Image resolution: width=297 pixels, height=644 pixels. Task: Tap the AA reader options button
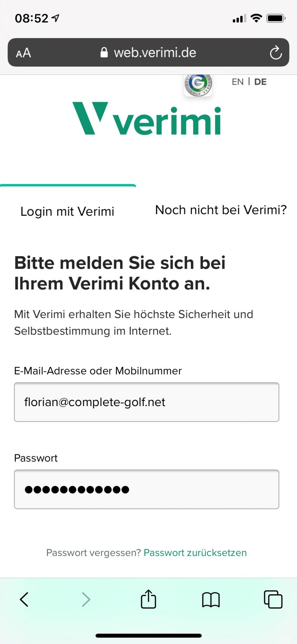pyautogui.click(x=24, y=53)
